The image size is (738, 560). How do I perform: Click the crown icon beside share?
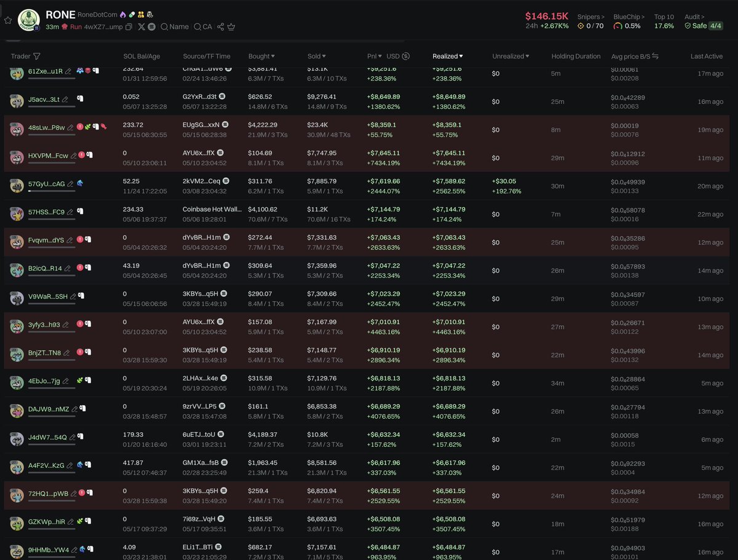click(x=231, y=27)
